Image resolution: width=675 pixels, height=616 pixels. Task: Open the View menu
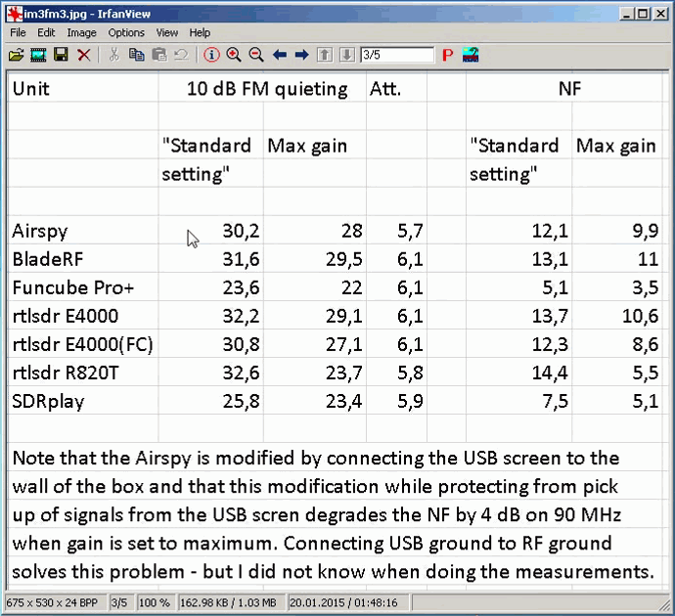click(166, 32)
